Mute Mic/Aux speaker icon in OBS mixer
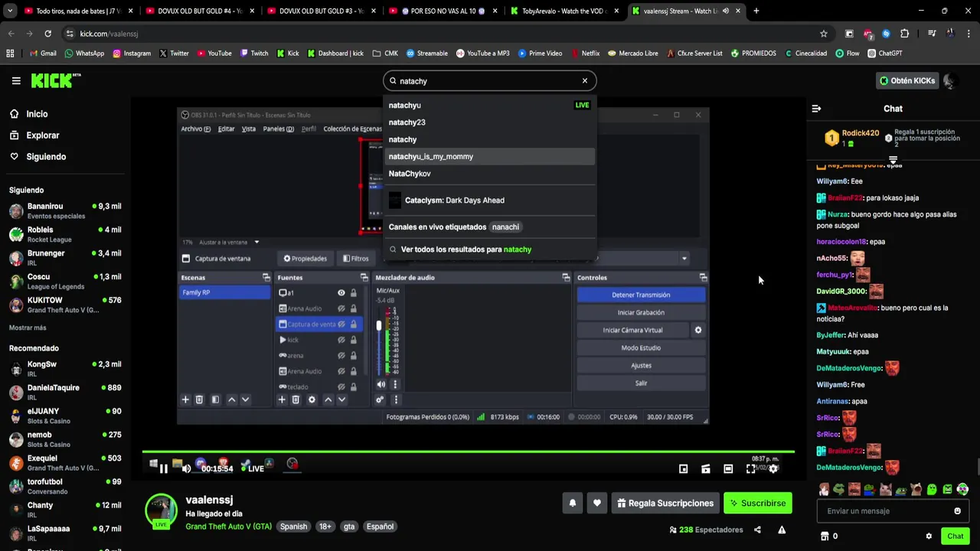Viewport: 980px width, 551px height. tap(381, 384)
